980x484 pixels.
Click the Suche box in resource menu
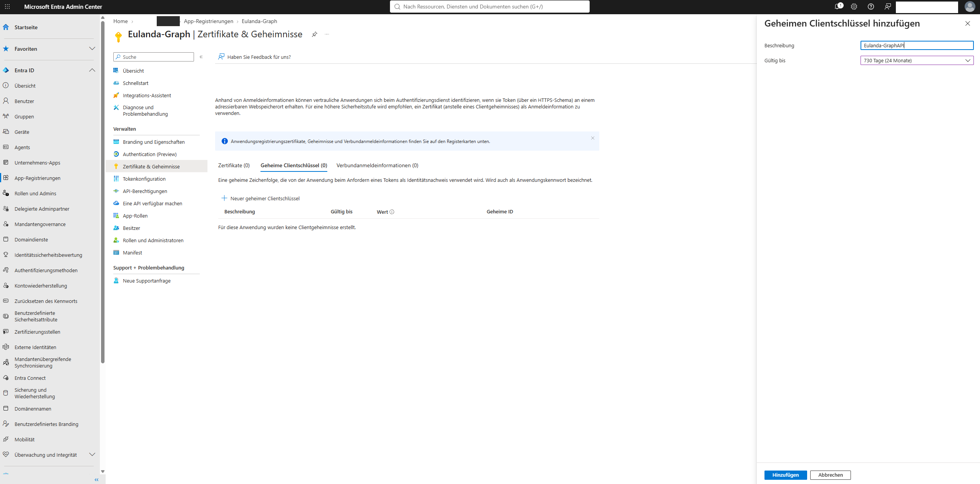154,57
